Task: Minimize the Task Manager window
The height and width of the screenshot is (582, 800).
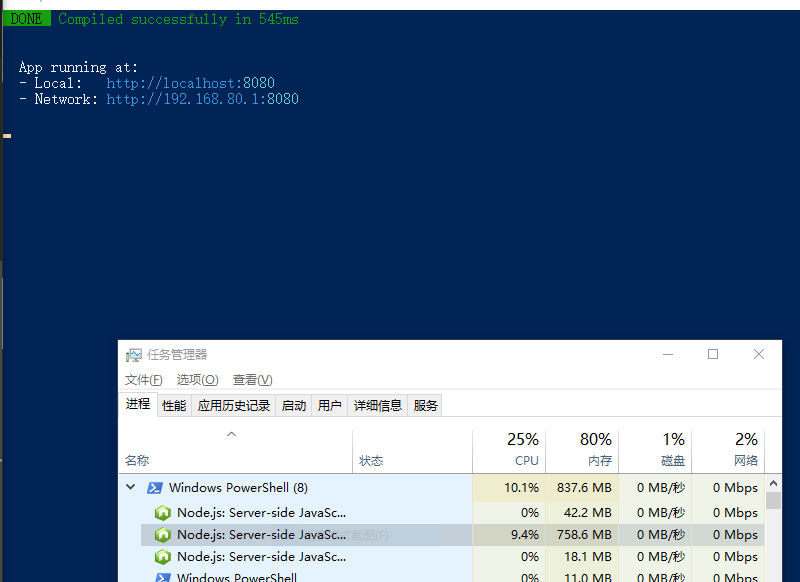Action: [x=668, y=354]
